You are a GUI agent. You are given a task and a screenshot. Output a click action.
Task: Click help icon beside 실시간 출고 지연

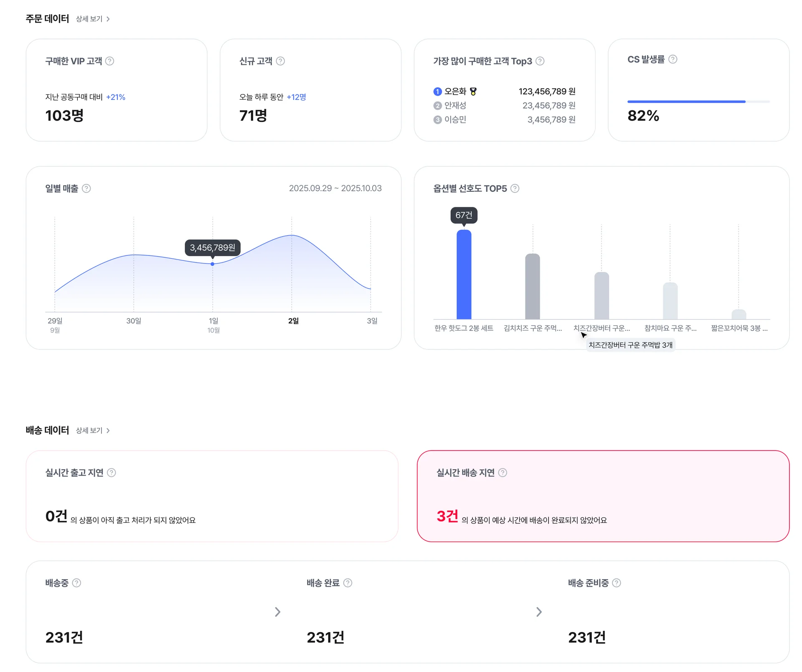click(111, 473)
